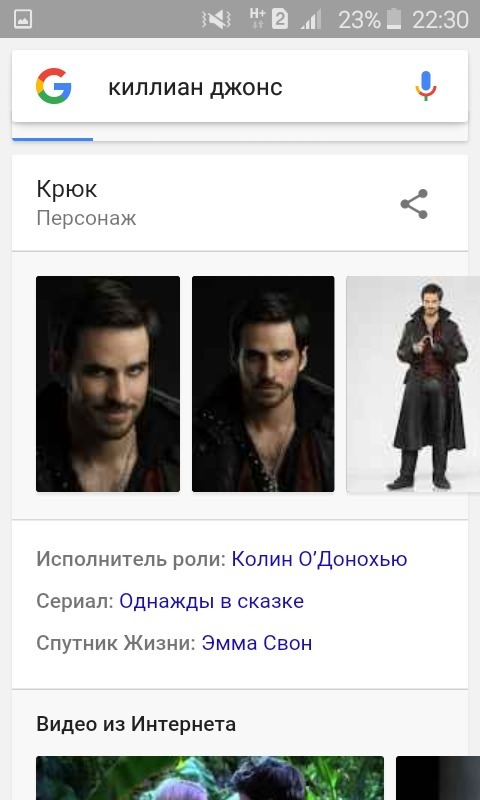480x800 pixels.
Task: Open the Однажды в сказке series link
Action: [212, 601]
